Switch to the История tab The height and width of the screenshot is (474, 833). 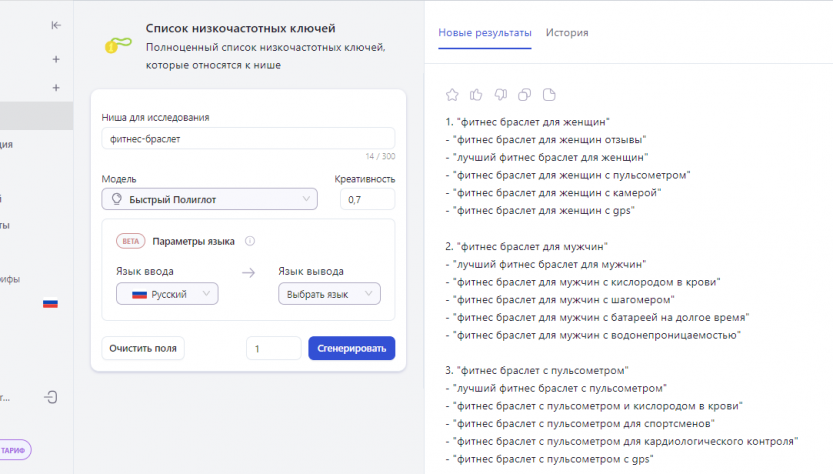[x=567, y=33]
